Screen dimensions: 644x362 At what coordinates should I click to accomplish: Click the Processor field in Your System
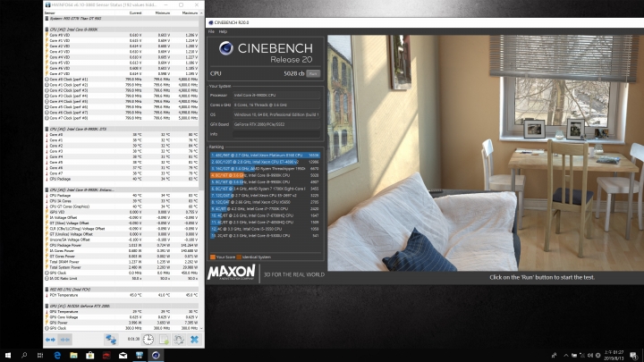click(276, 96)
